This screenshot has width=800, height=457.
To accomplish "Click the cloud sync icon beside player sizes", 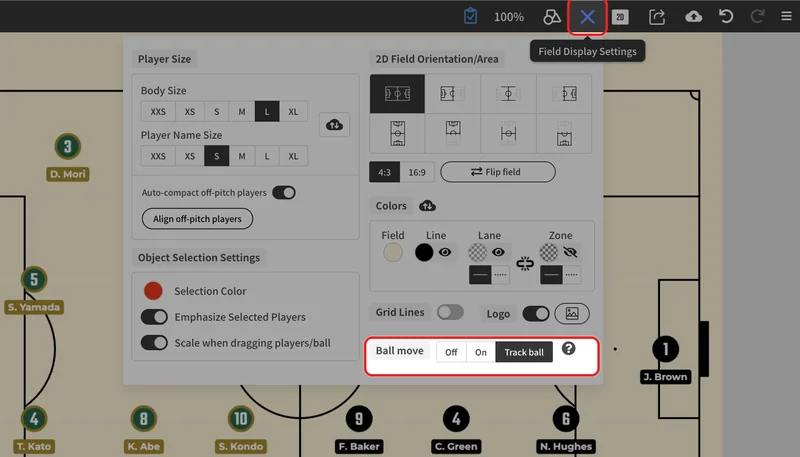I will (x=335, y=124).
